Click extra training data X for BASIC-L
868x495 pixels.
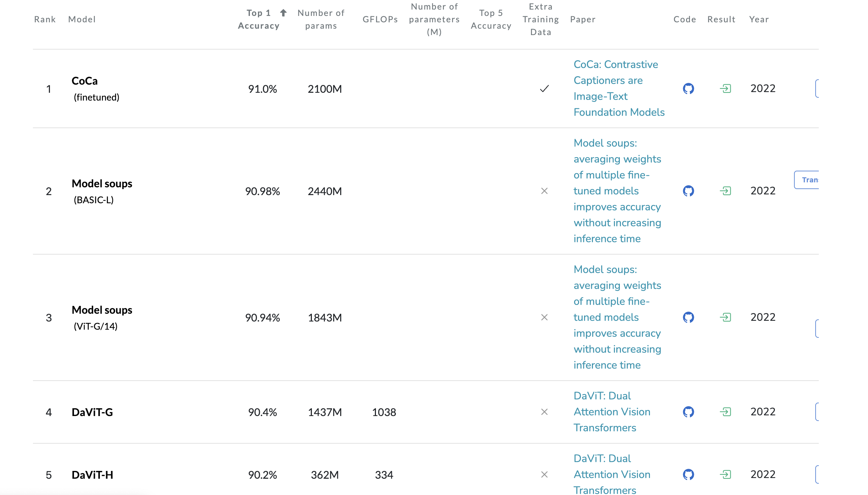(x=544, y=191)
